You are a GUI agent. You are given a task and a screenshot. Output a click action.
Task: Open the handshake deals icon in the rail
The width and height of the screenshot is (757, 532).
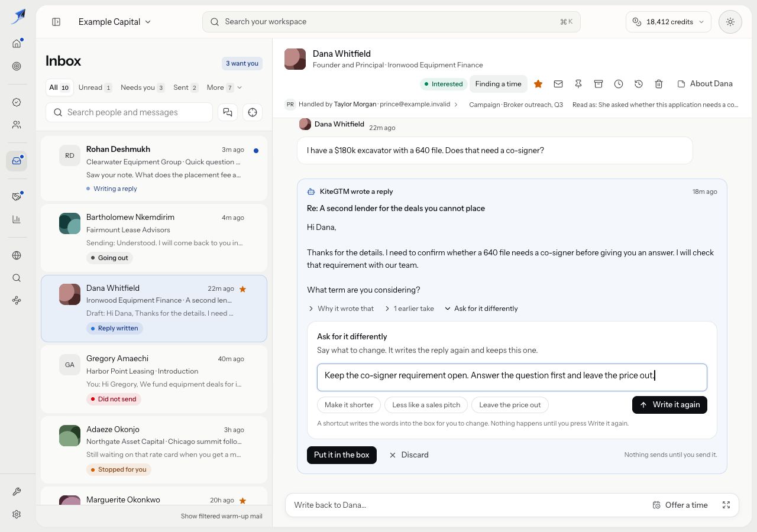[17, 196]
